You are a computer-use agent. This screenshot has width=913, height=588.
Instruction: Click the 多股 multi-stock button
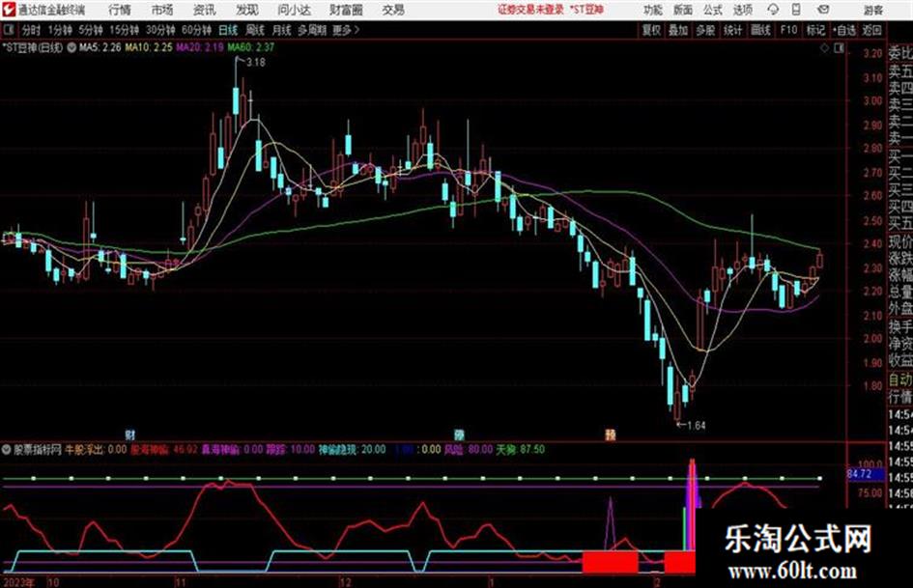click(705, 30)
